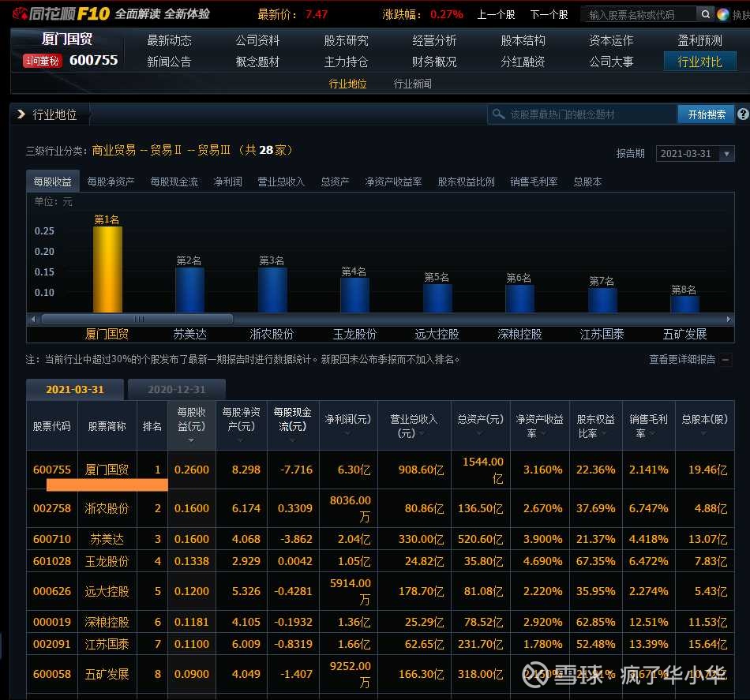Image resolution: width=750 pixels, height=700 pixels.
Task: Show the 总股本 ranking chart
Action: pyautogui.click(x=587, y=182)
